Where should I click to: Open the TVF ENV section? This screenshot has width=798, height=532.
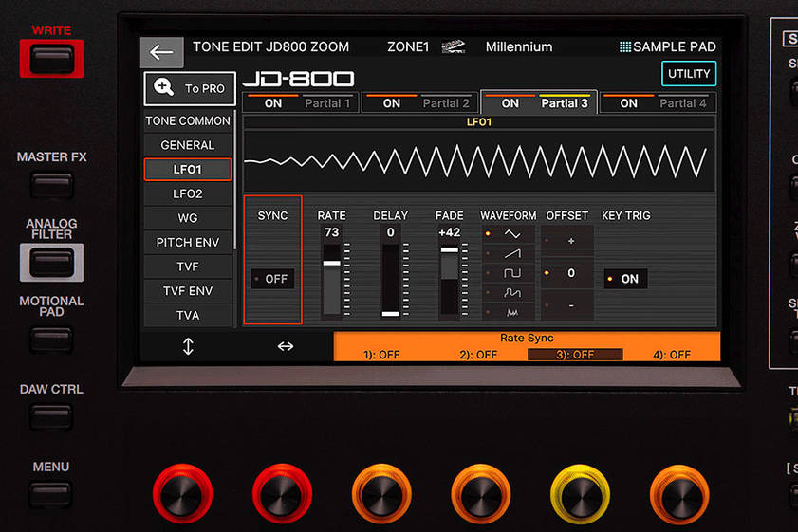[x=188, y=291]
